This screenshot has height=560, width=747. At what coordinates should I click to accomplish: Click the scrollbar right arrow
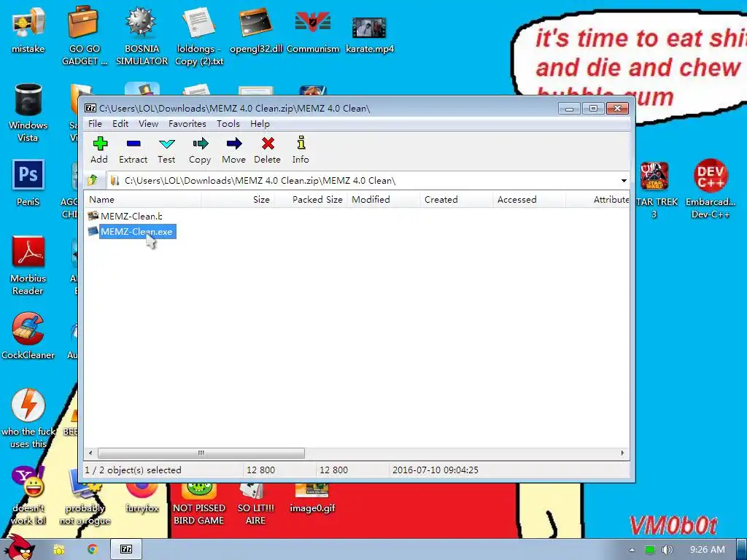pyautogui.click(x=622, y=453)
